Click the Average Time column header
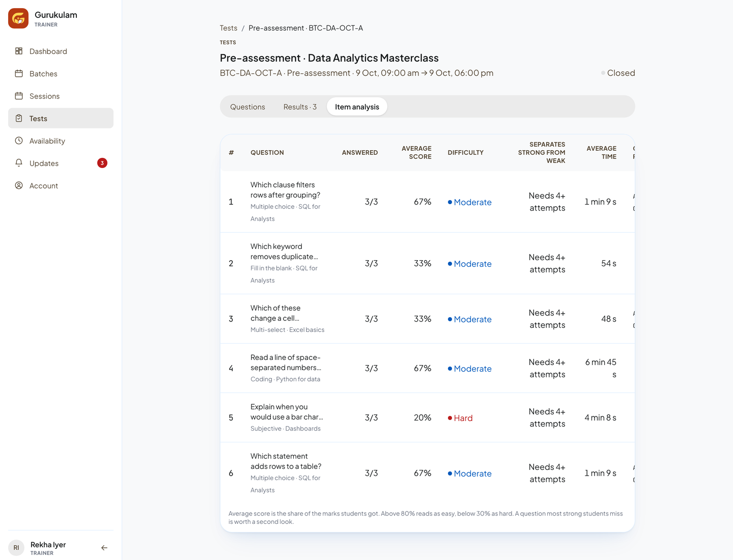The width and height of the screenshot is (733, 560). pos(602,153)
